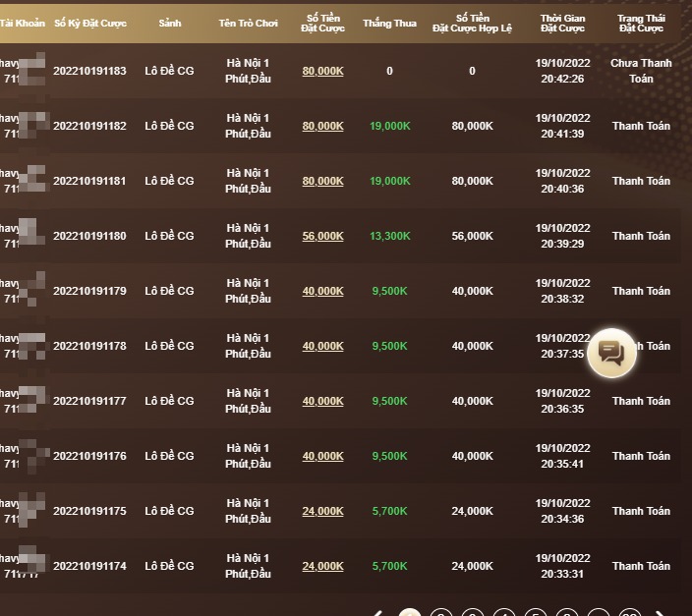This screenshot has width=692, height=616.
Task: Open 80,000K bet amount for round 202210191181
Action: [x=322, y=181]
